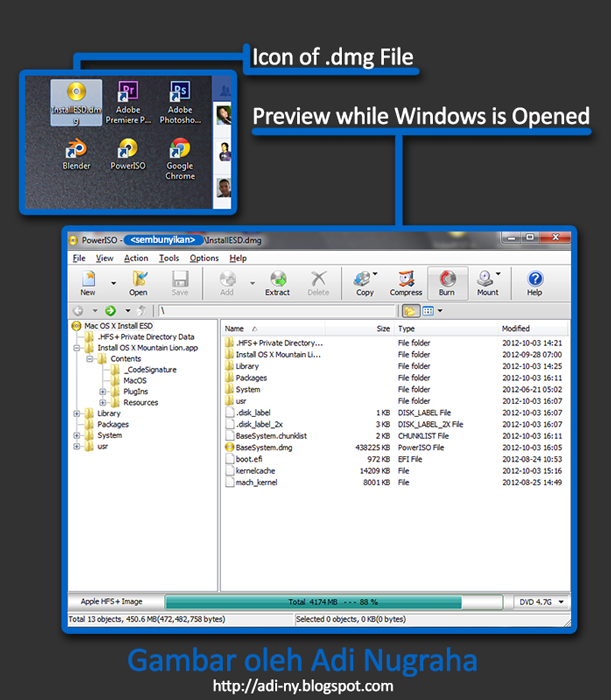The height and width of the screenshot is (700, 611).
Task: Click the Help toolbar icon
Action: pos(534,283)
